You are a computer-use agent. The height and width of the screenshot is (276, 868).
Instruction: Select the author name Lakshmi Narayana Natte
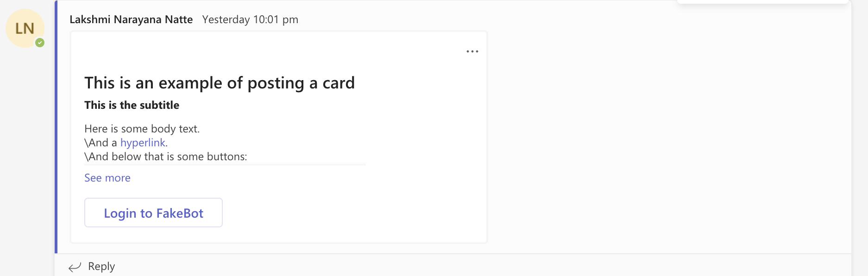[131, 19]
